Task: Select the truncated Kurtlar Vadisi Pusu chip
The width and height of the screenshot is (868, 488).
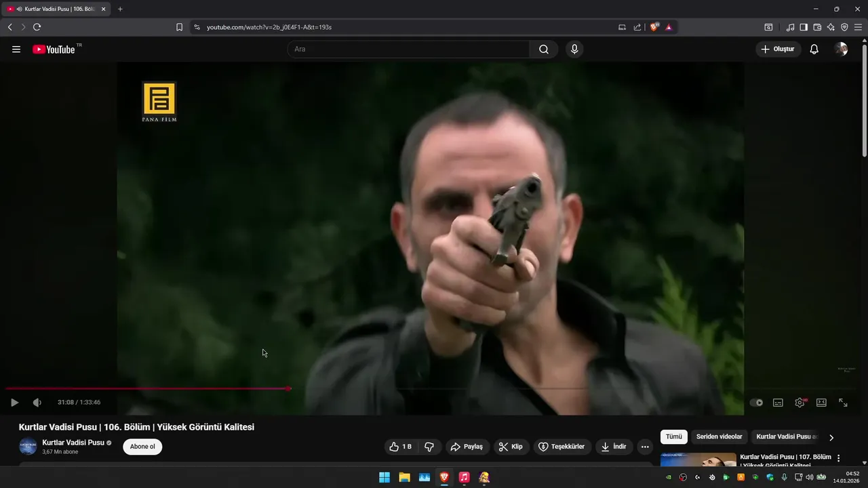Action: [x=787, y=437]
